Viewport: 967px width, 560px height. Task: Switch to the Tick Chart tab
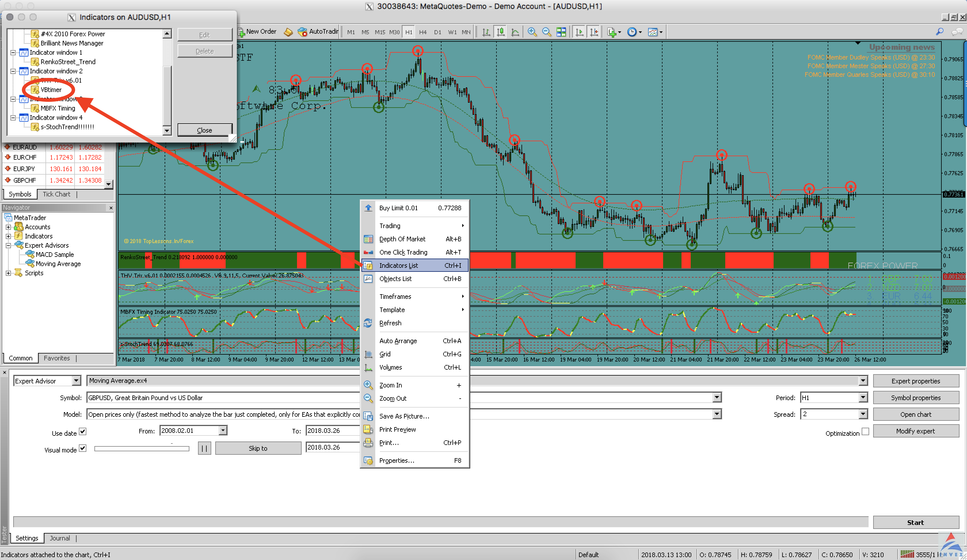[56, 194]
